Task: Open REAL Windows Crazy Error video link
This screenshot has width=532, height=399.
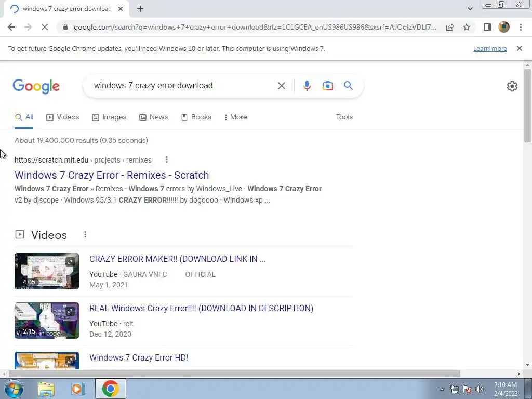Action: point(201,308)
